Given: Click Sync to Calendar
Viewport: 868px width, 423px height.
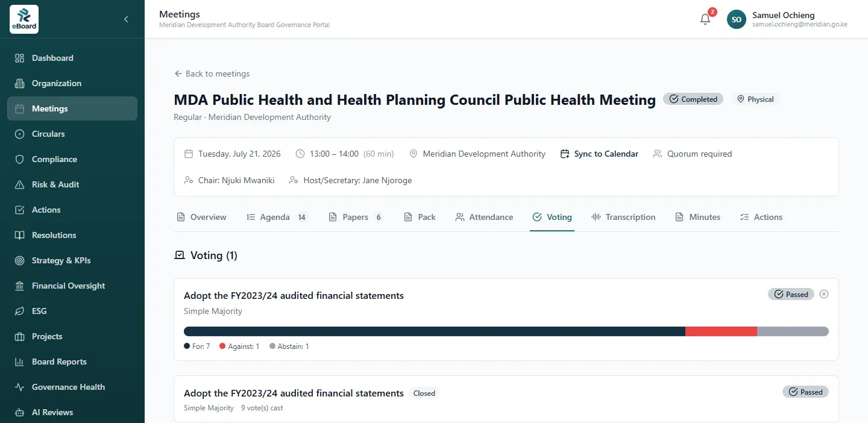Looking at the screenshot, I should click(x=599, y=154).
